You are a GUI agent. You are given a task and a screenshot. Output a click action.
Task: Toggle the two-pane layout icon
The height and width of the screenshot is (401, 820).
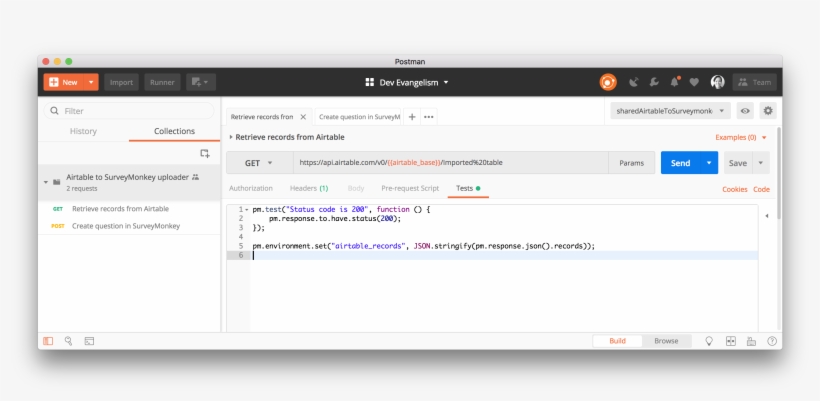point(731,341)
